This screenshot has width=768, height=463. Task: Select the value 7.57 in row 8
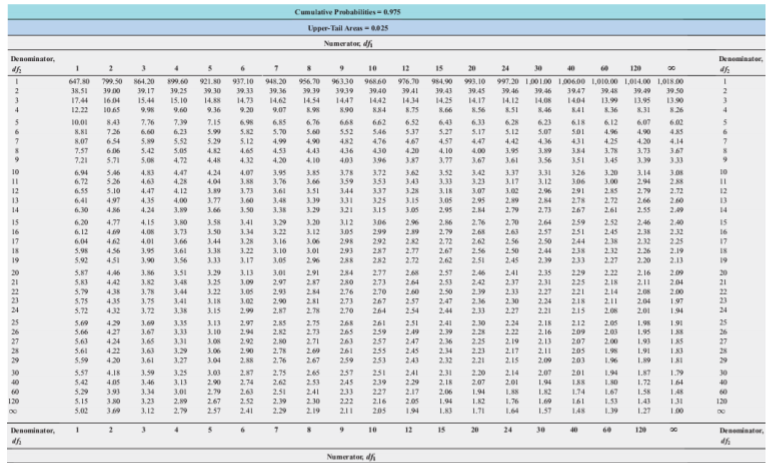pos(81,150)
